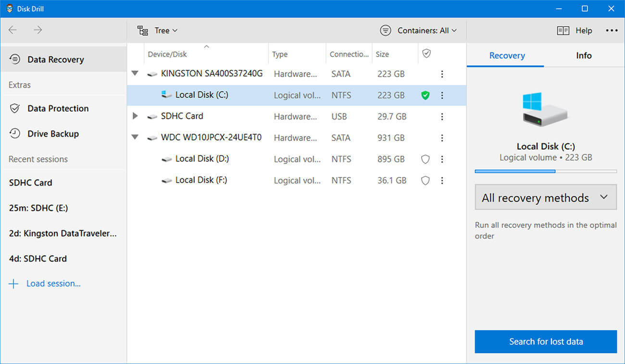Click the Help book icon
The height and width of the screenshot is (364, 625).
563,30
